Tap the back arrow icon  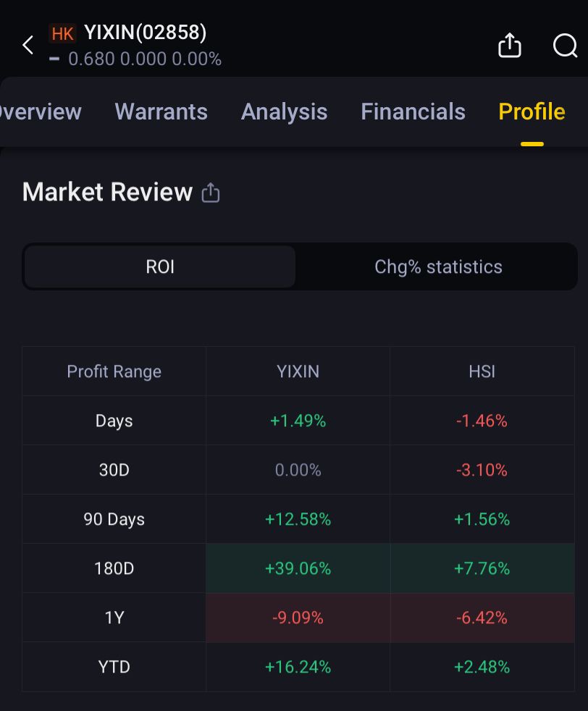click(x=28, y=45)
